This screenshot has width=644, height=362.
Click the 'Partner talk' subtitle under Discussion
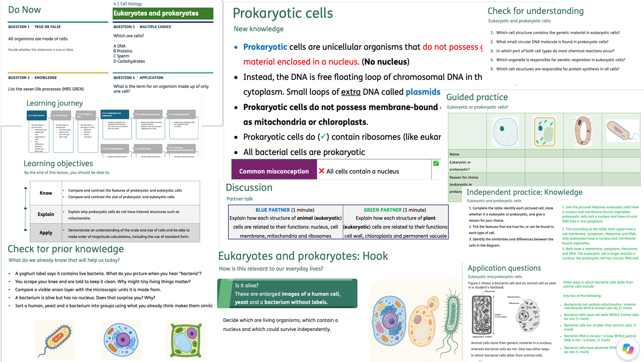[x=240, y=199]
